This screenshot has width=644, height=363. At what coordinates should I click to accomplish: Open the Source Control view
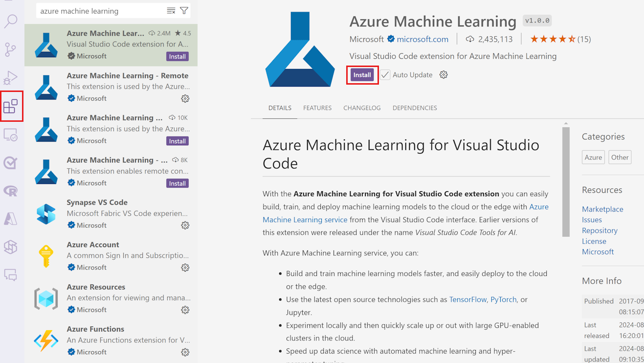(11, 49)
